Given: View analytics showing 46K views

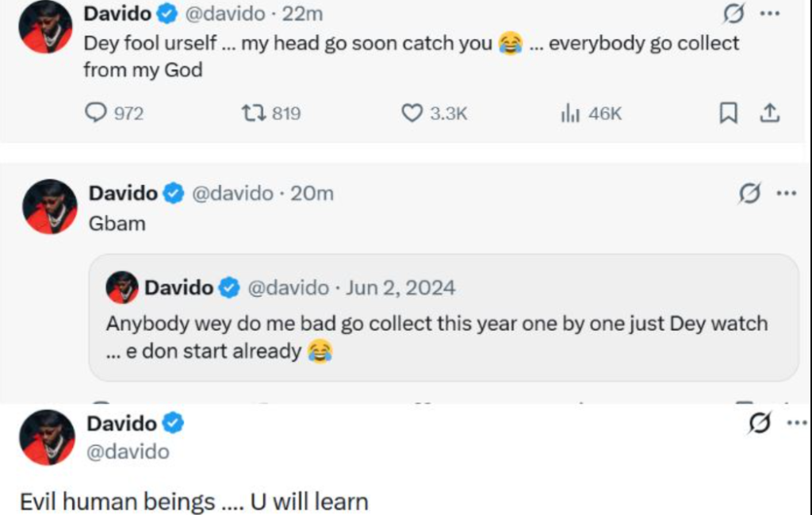Looking at the screenshot, I should [x=571, y=113].
